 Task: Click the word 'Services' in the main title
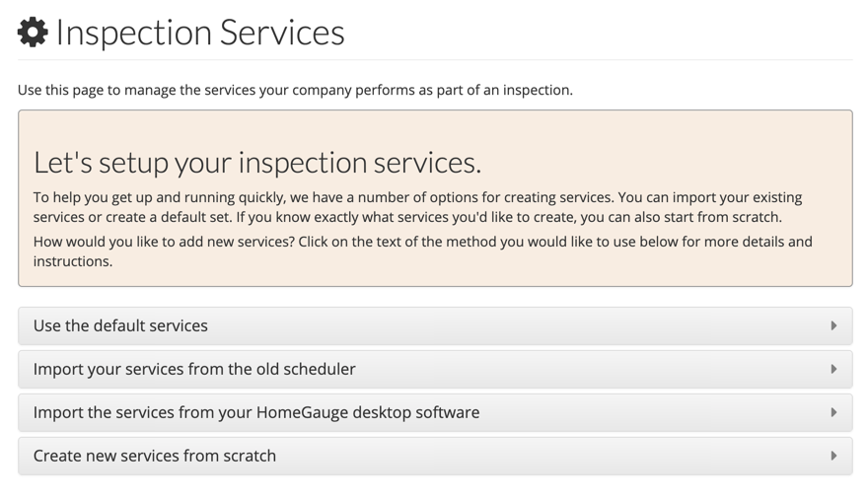pyautogui.click(x=282, y=33)
